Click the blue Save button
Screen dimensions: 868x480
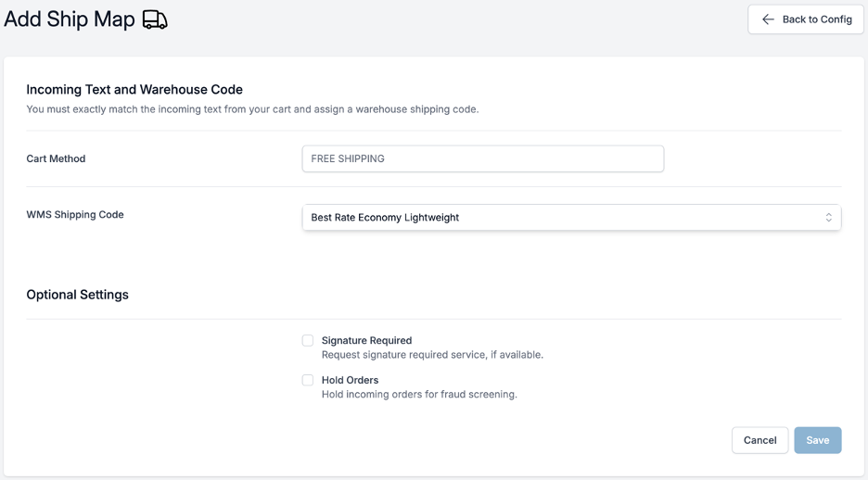coord(818,440)
